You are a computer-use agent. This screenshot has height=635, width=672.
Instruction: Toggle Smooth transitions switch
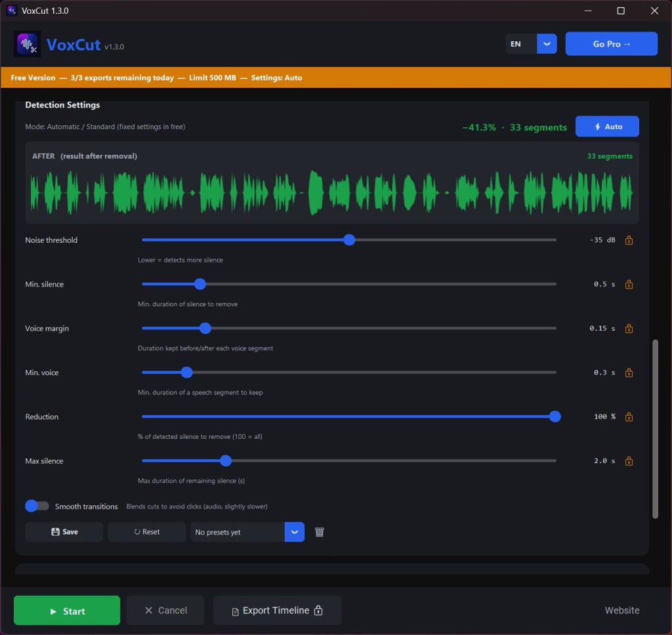37,506
